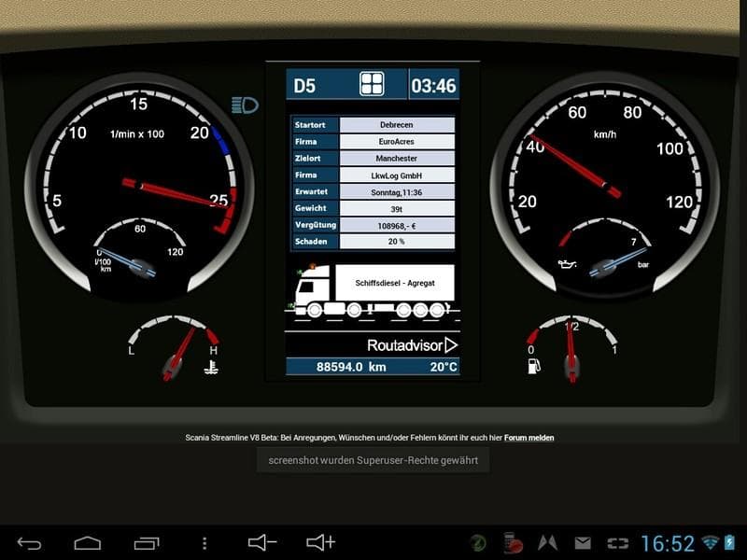
Task: Tap the tachometer 1/min x 100 label
Action: pos(137,134)
